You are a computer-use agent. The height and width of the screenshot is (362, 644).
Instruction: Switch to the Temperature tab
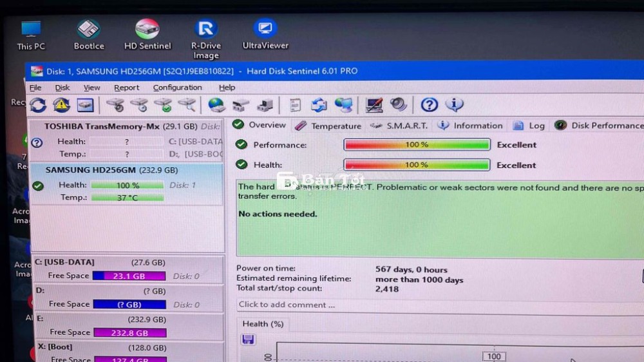pos(328,126)
